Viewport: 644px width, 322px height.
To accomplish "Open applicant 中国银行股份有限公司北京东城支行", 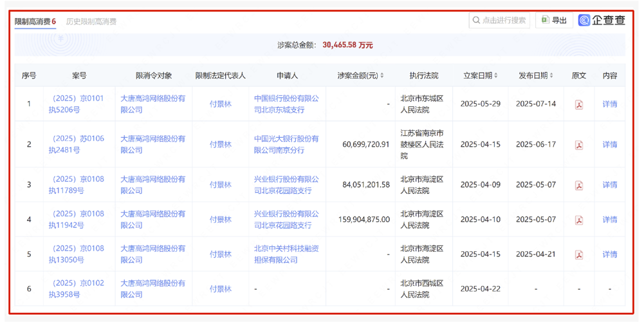I will [x=286, y=104].
